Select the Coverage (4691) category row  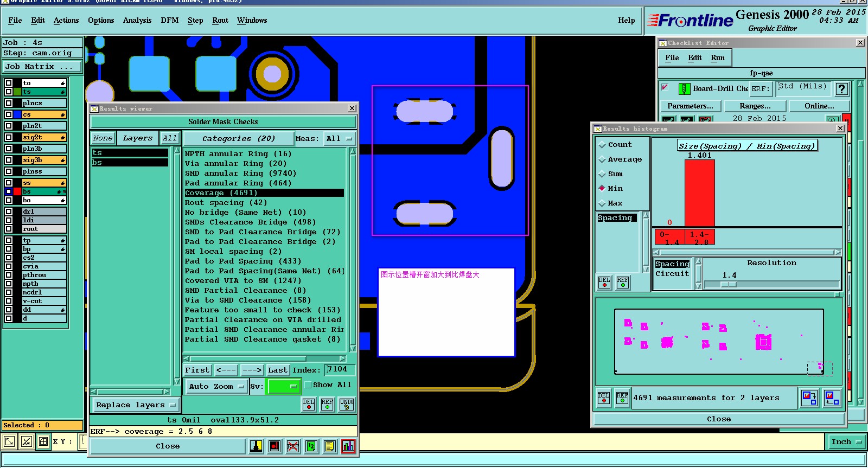coord(264,193)
